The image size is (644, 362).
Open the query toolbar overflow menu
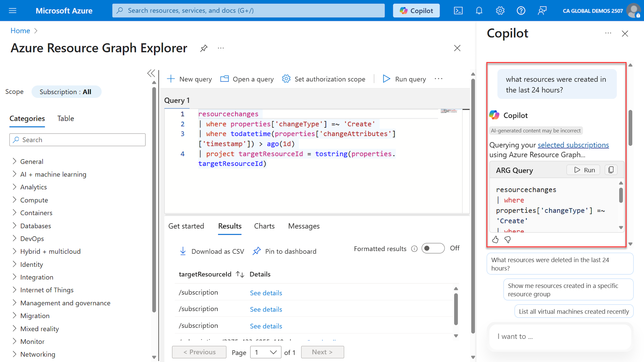[438, 79]
